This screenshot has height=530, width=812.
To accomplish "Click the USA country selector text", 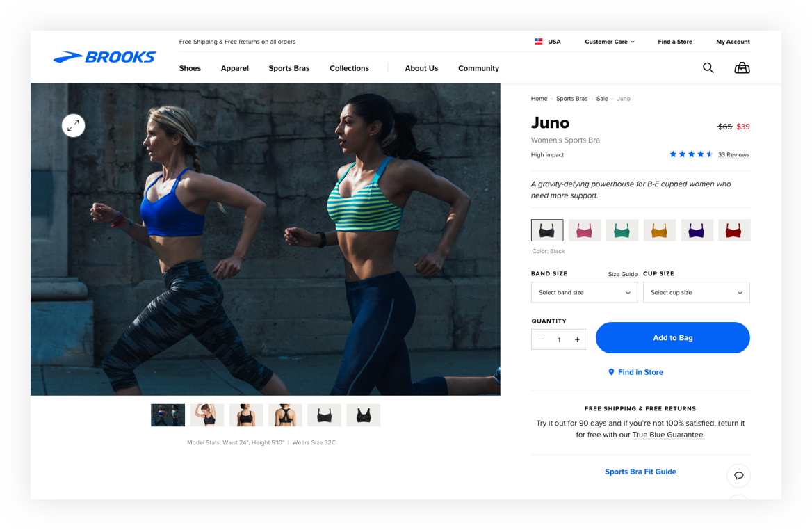I will pyautogui.click(x=554, y=42).
